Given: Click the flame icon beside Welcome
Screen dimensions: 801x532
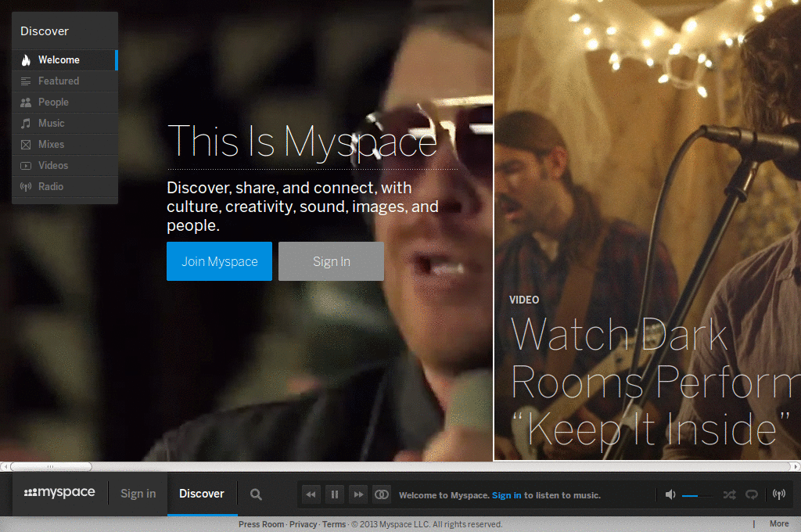Looking at the screenshot, I should 26,59.
